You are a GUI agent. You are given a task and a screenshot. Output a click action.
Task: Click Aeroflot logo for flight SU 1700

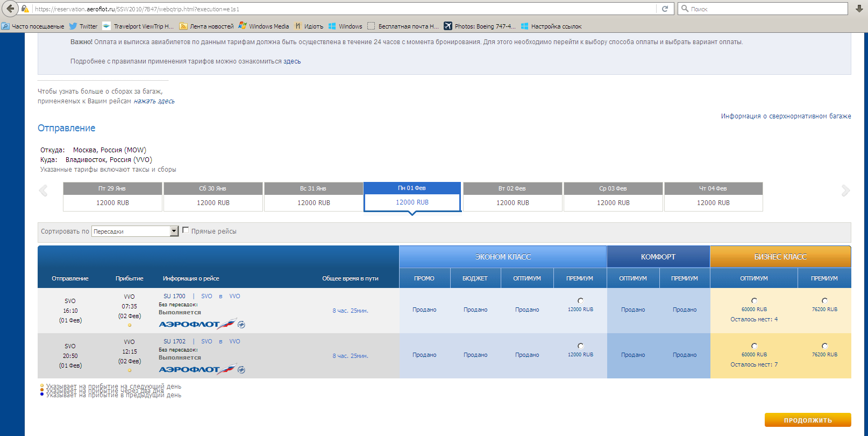(x=197, y=324)
